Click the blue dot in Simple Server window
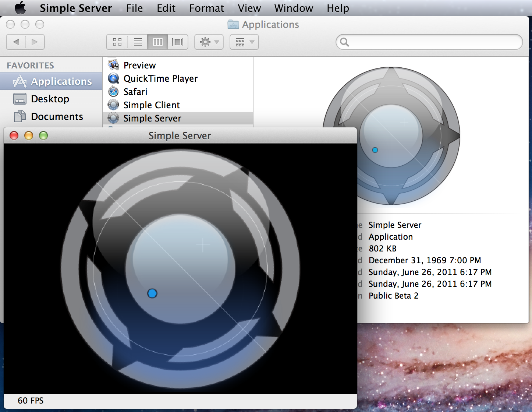 pos(152,293)
